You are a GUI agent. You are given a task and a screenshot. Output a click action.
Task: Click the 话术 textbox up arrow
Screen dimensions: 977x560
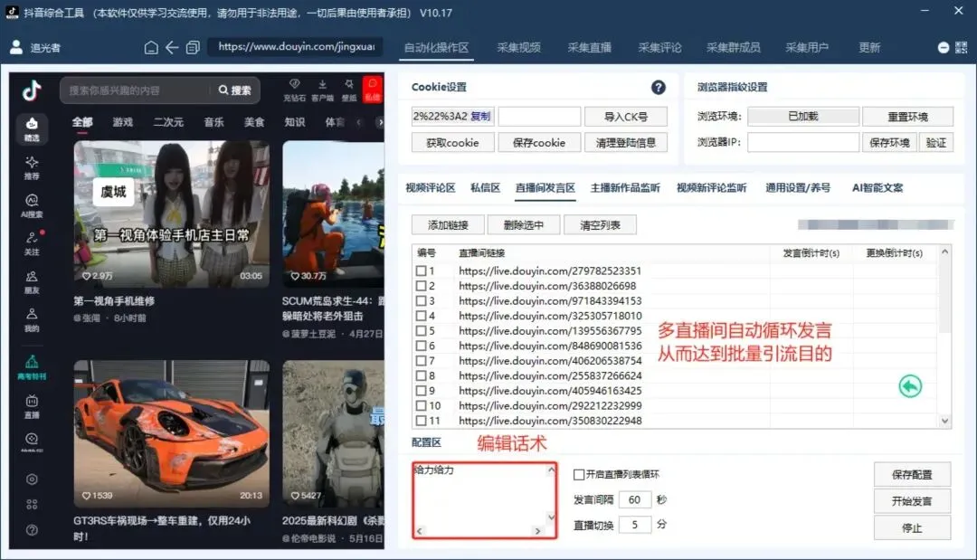tap(551, 470)
